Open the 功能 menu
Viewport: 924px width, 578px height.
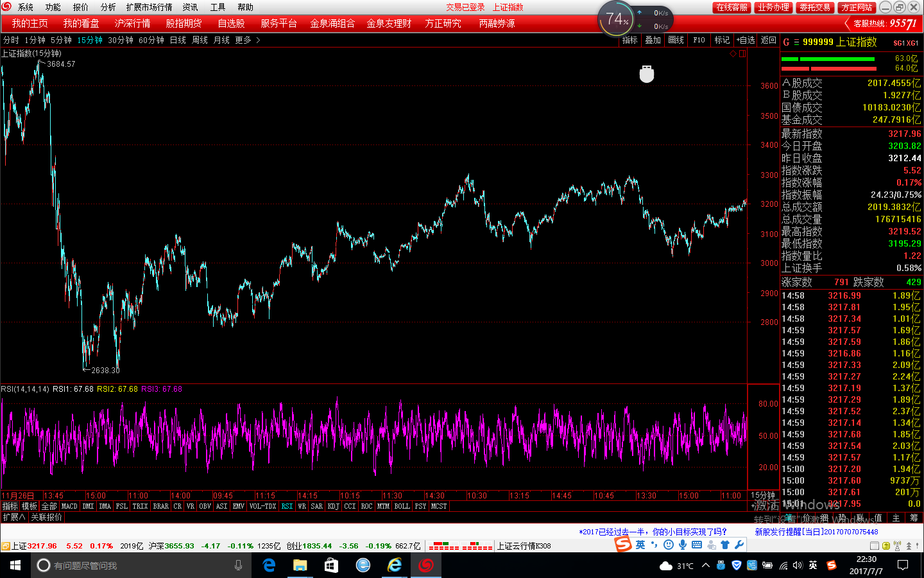53,7
